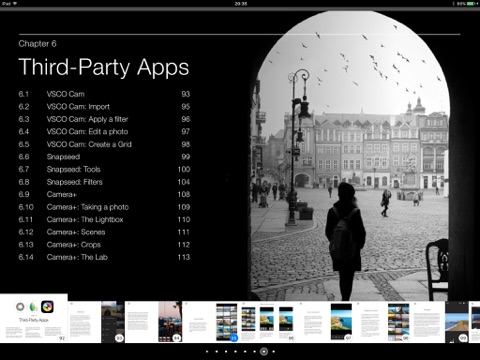Select the page 97 coastline thumbnail
Image resolution: width=480 pixels, height=360 pixels.
pos(326,322)
